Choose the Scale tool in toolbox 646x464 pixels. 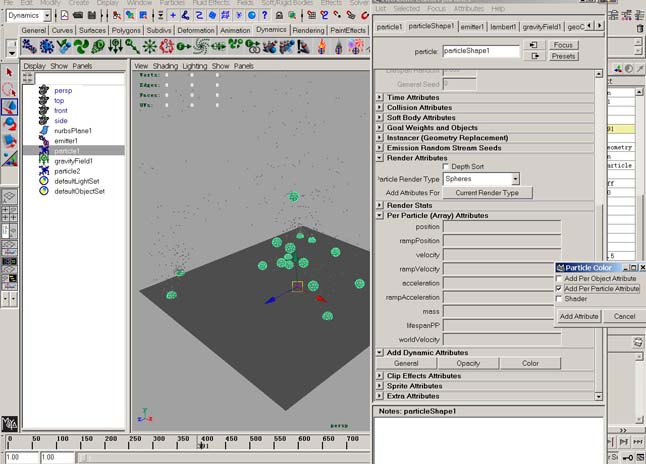click(x=9, y=141)
